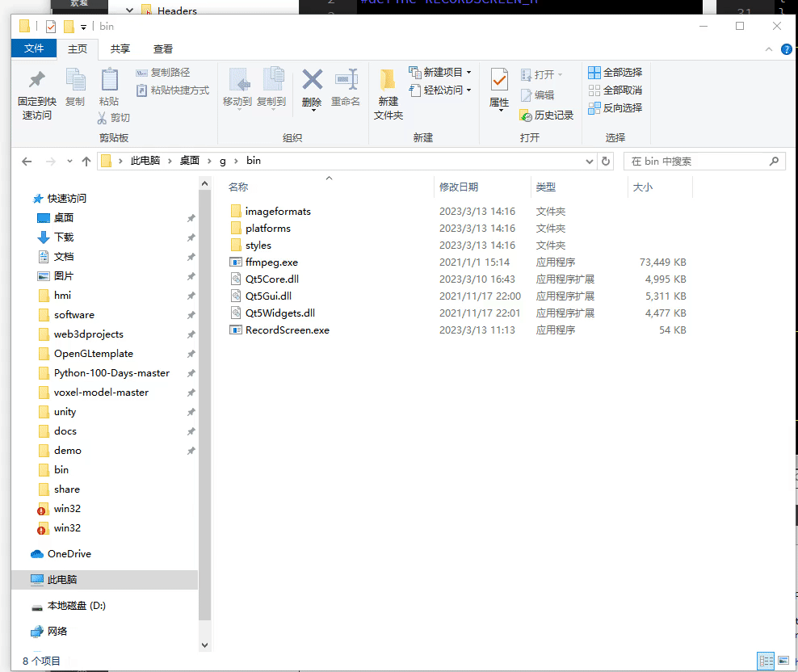Open web3dprojects in Quick Access
The image size is (798, 672).
[x=89, y=334]
